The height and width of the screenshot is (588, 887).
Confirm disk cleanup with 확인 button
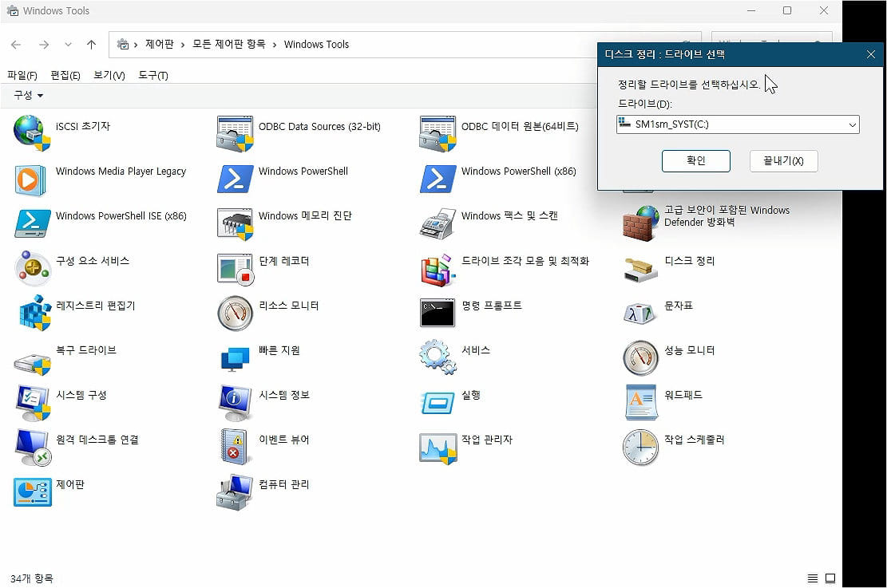695,160
